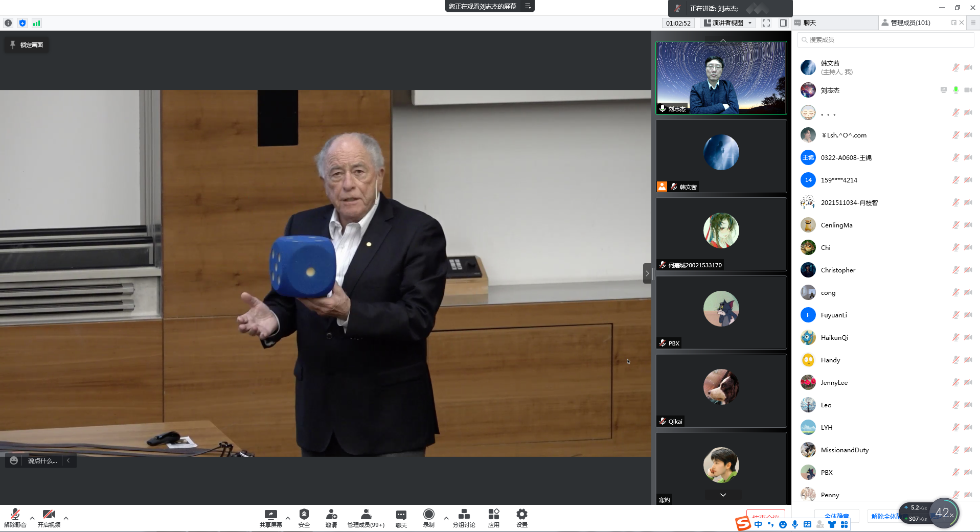Click the 说点什么... chat input
Viewport: 980px width, 532px height.
point(42,460)
